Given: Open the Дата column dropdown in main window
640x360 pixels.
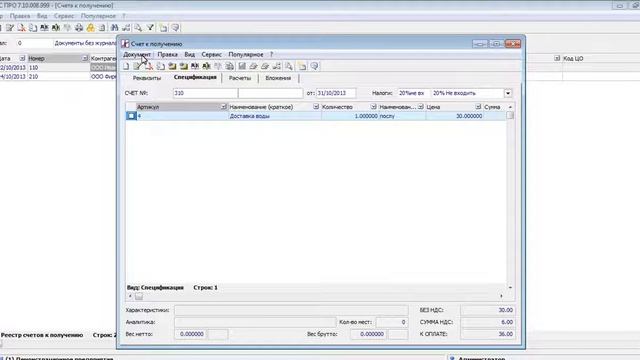Looking at the screenshot, I should [22, 58].
